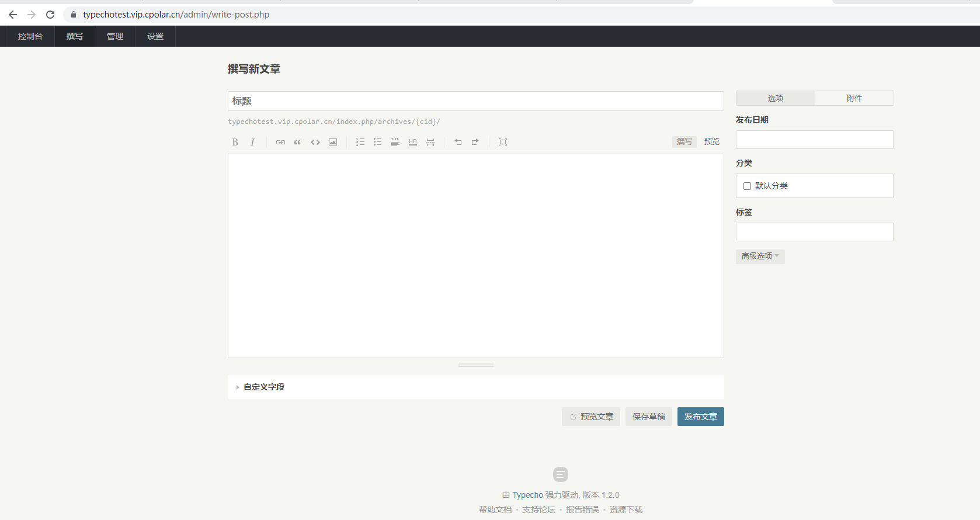Click inside the article body text area
The width and height of the screenshot is (980, 520).
[x=476, y=256]
